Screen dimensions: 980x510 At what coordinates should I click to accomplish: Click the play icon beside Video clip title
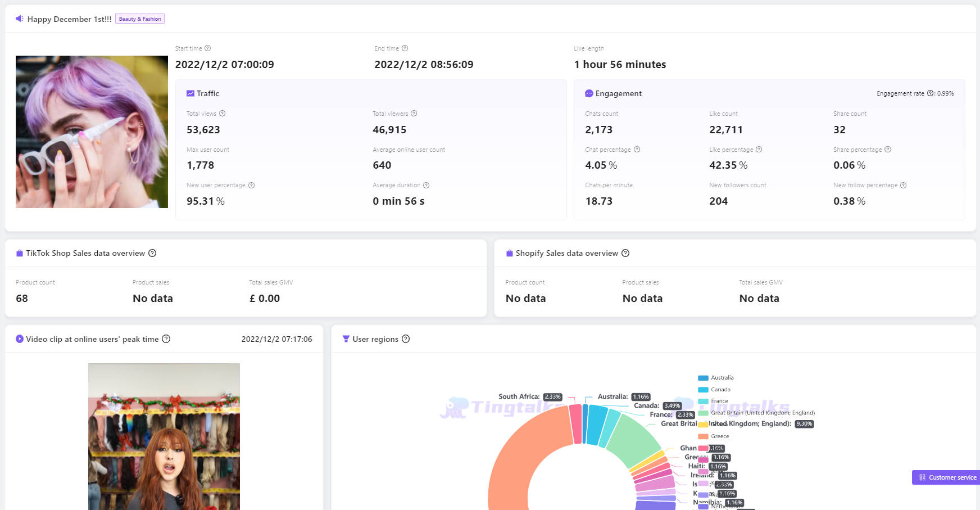[19, 339]
